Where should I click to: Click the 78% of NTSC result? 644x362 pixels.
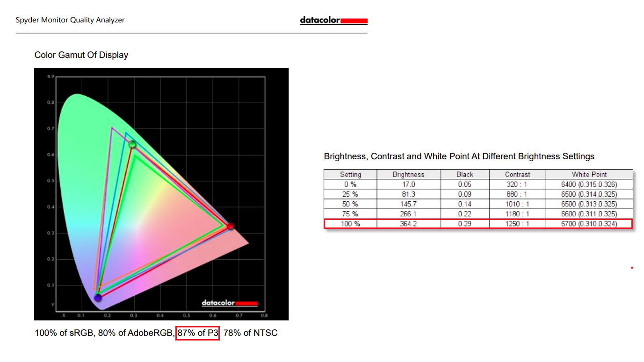[251, 333]
